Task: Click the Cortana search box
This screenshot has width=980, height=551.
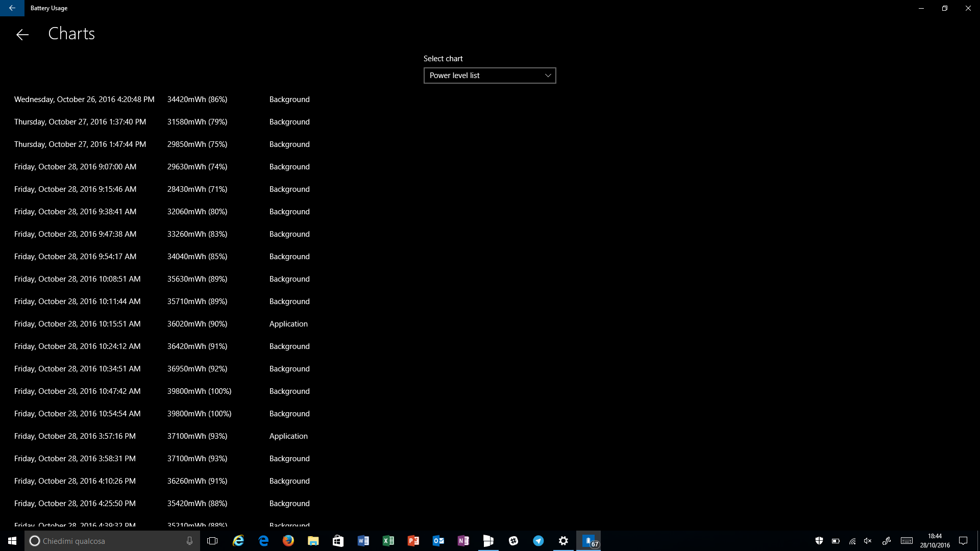Action: click(112, 541)
